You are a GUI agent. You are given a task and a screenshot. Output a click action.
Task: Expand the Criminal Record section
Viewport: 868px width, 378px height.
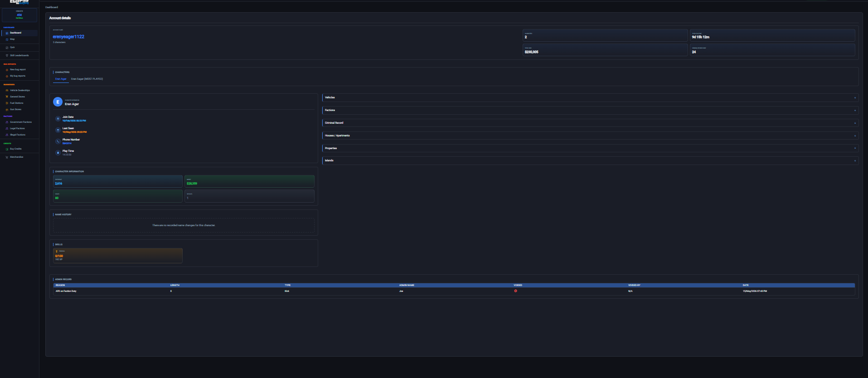tap(590, 123)
